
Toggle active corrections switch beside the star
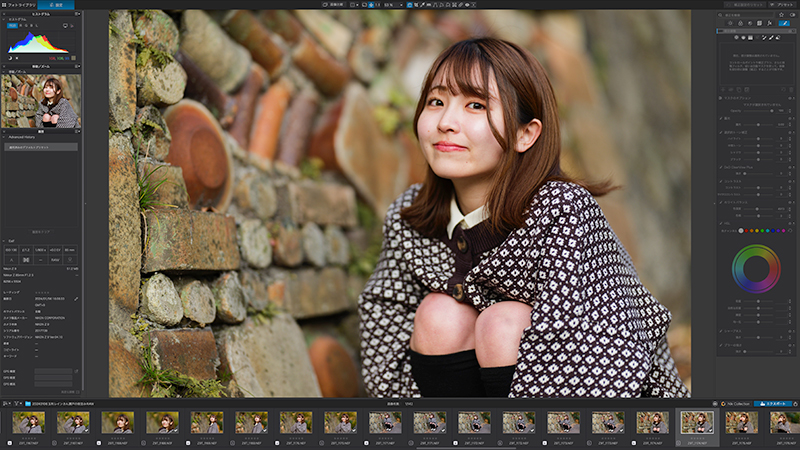pyautogui.click(x=792, y=15)
